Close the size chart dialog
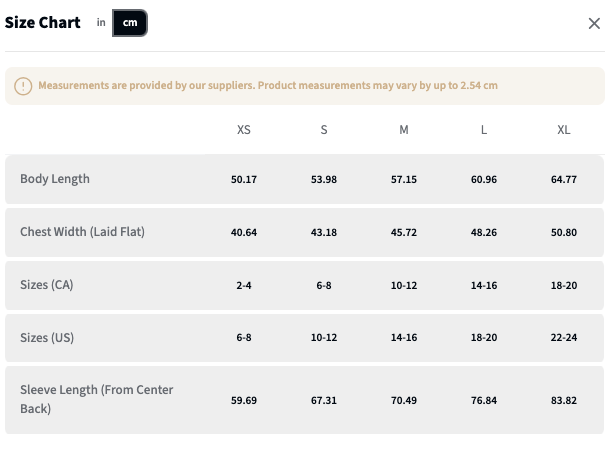This screenshot has width=613, height=450. click(x=594, y=23)
